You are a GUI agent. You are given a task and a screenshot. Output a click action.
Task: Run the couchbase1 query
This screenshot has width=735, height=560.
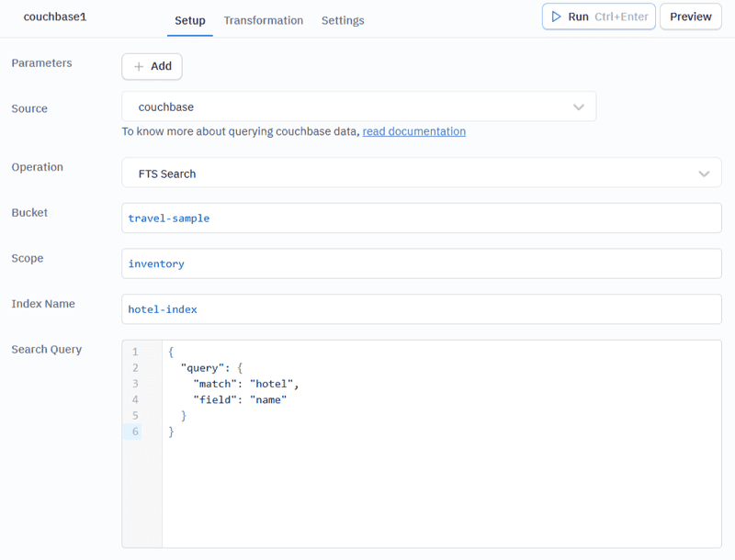pyautogui.click(x=598, y=16)
